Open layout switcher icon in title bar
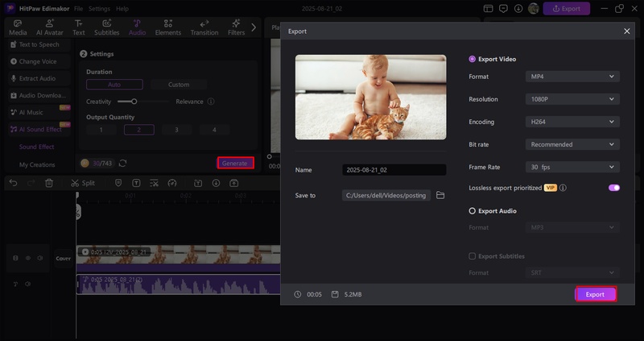 click(x=488, y=9)
